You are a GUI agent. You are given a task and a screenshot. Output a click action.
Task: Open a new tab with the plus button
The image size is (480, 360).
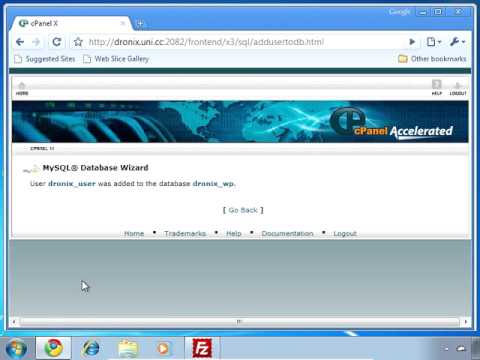pos(140,24)
